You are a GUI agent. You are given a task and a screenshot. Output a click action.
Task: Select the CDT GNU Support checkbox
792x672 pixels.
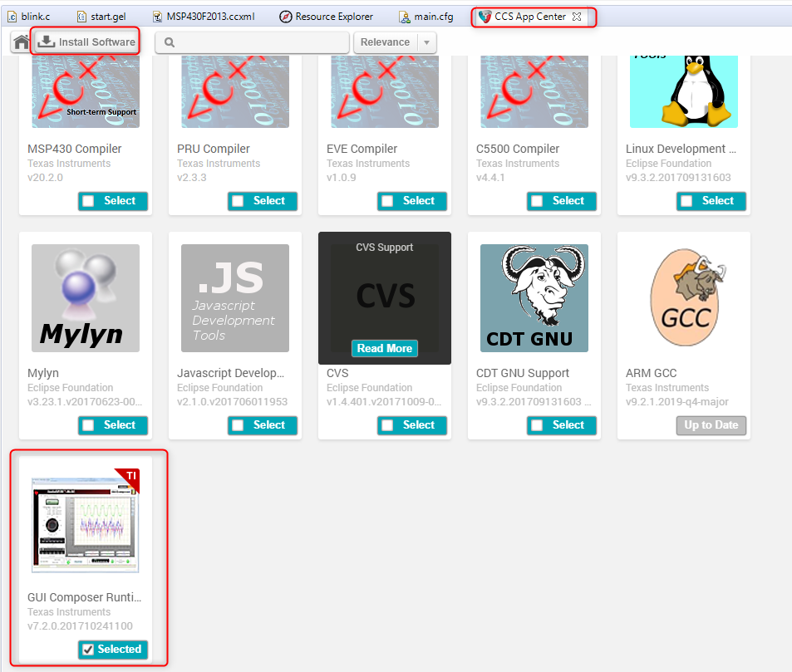(537, 425)
